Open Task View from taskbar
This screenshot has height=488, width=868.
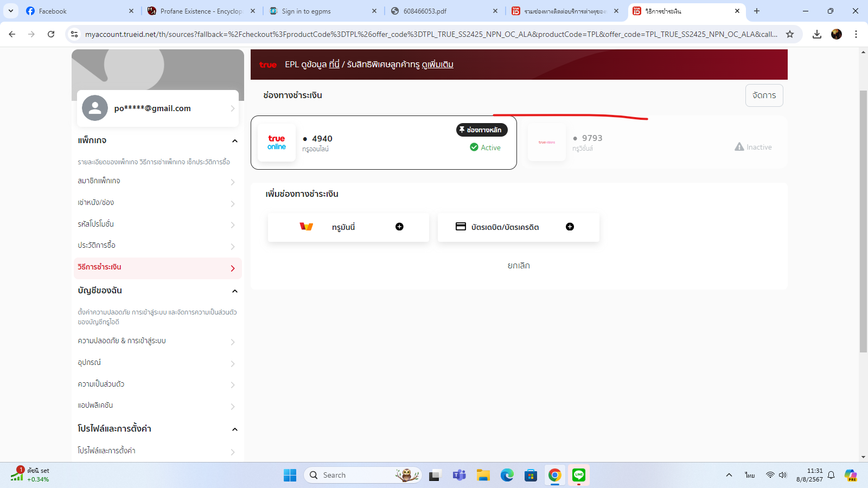[x=435, y=476]
